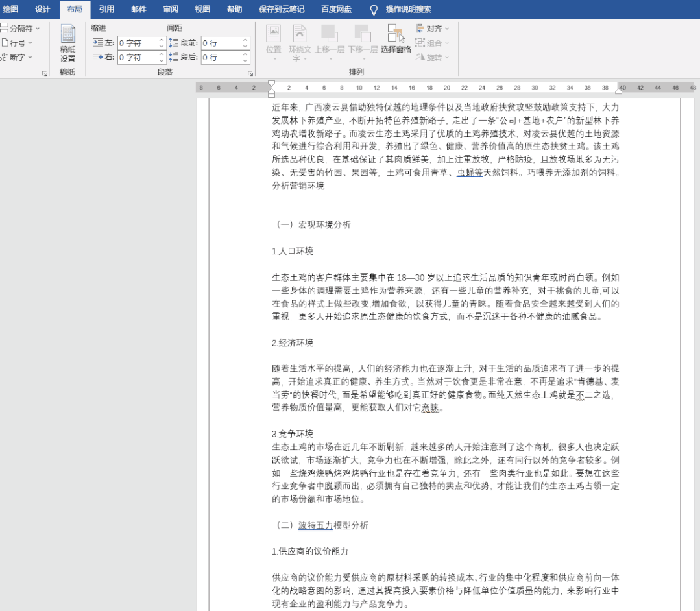
Task: Click the 段后 spacing after field
Action: click(x=221, y=57)
